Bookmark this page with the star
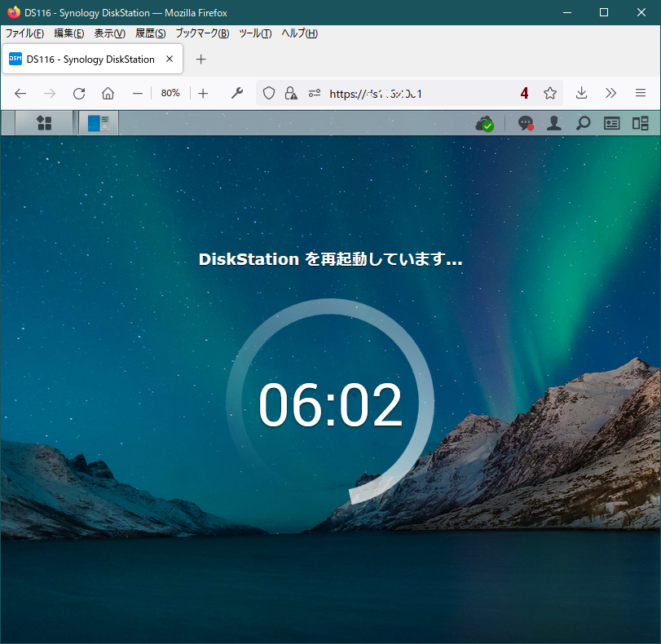 pos(549,93)
